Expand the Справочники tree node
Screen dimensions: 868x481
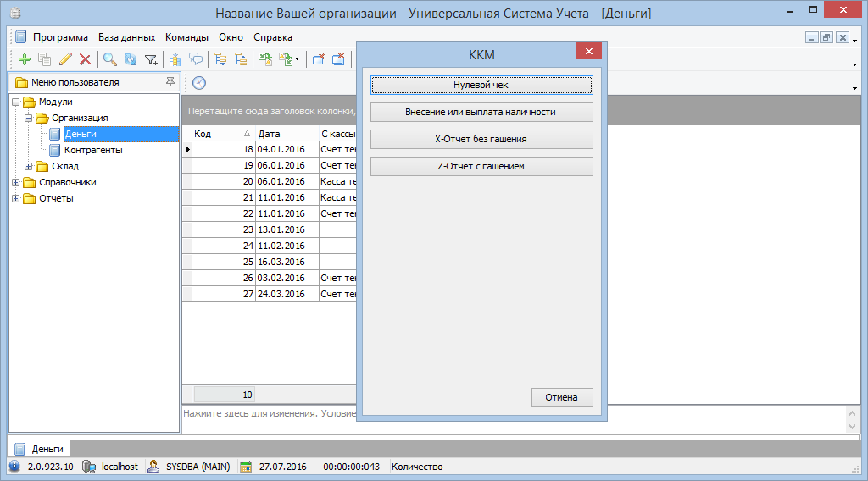point(16,183)
